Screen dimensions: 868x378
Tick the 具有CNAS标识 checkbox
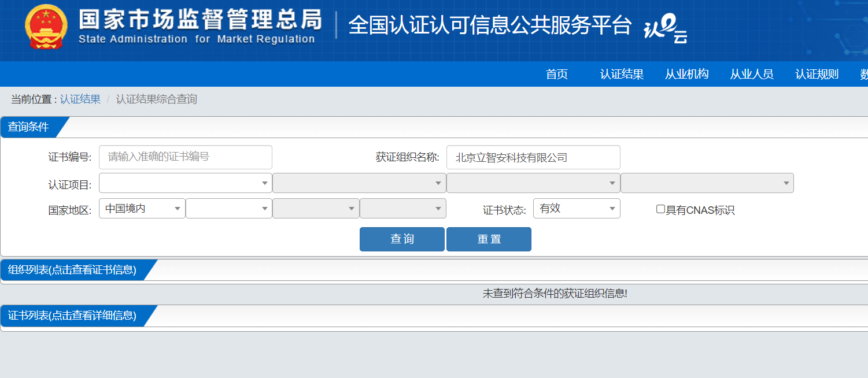tap(660, 209)
